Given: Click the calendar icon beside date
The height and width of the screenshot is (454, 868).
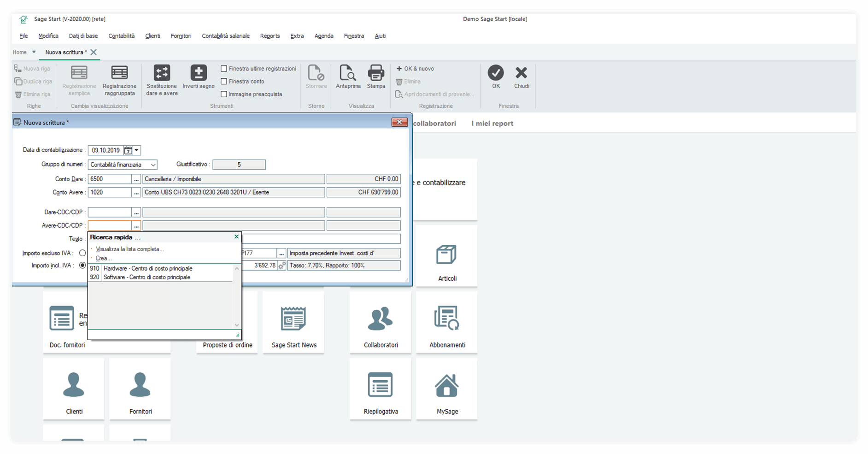Looking at the screenshot, I should click(128, 150).
